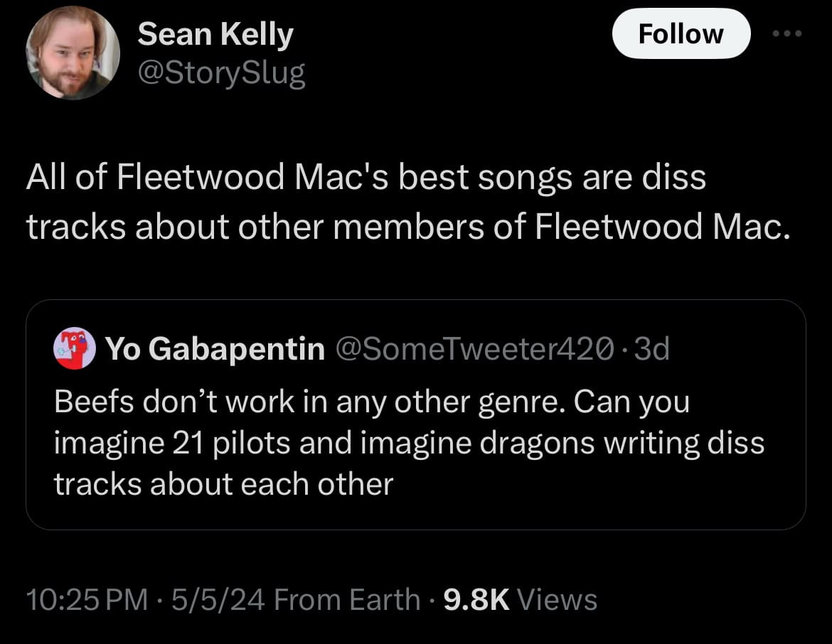
Task: Click the Views label
Action: point(557,599)
